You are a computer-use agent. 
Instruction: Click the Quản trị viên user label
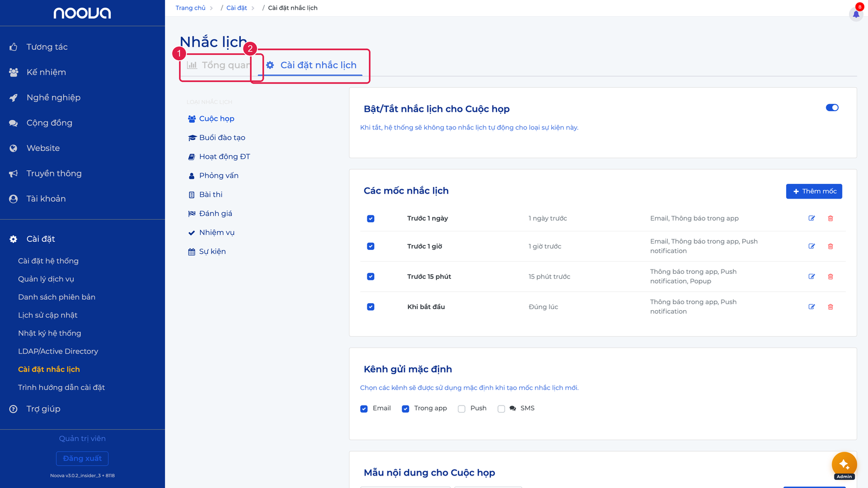coord(82,439)
